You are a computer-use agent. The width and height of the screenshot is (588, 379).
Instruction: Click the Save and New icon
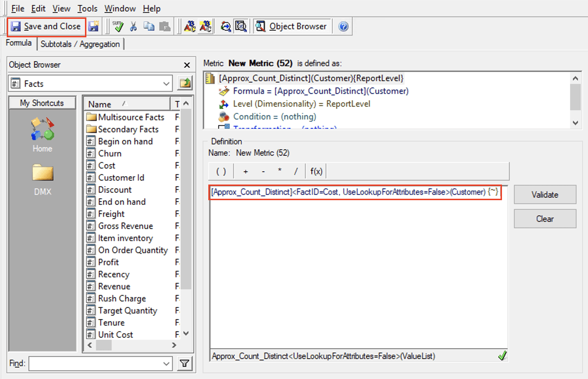(94, 27)
